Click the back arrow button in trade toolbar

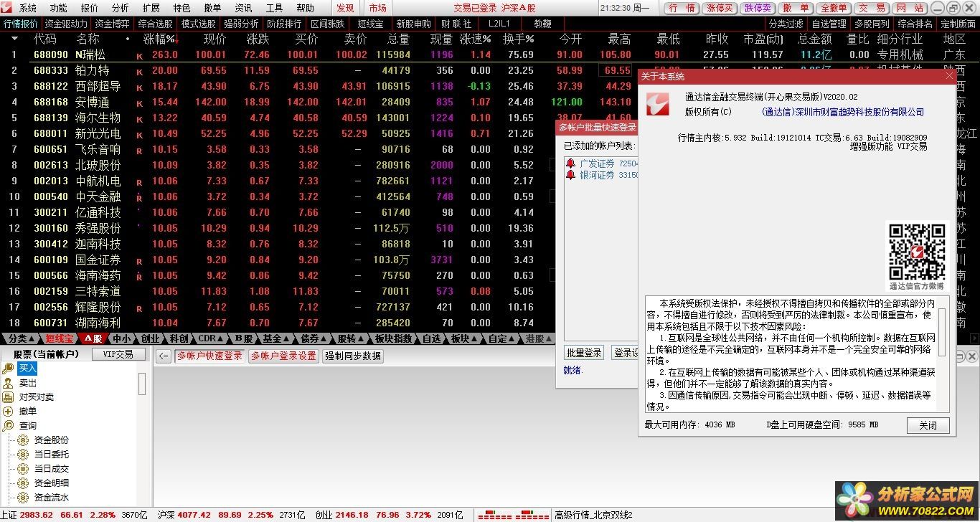[x=164, y=356]
